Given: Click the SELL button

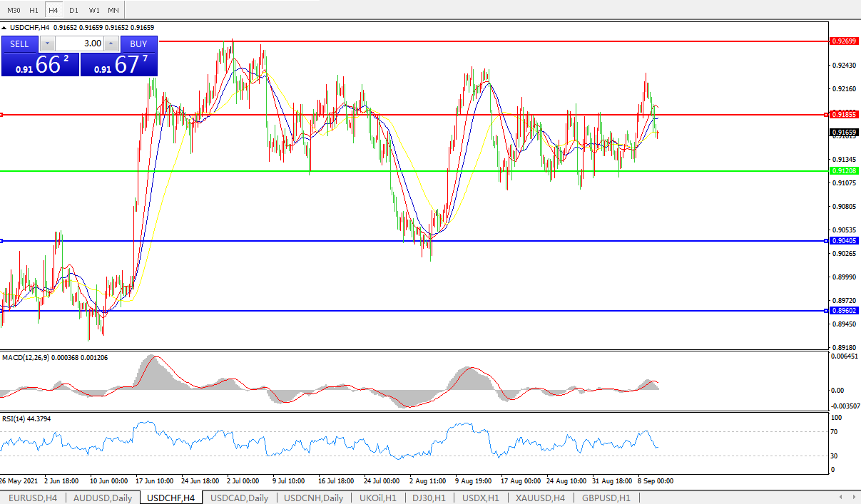Looking at the screenshot, I should [19, 43].
